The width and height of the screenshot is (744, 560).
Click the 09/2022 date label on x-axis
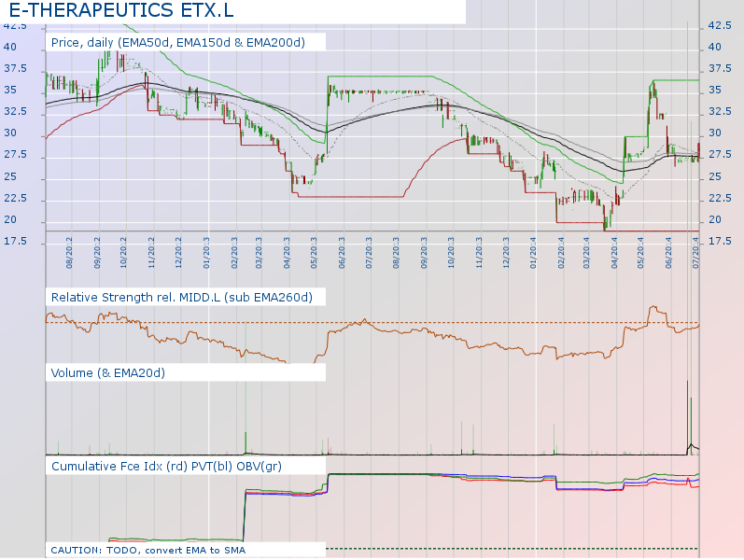[97, 253]
